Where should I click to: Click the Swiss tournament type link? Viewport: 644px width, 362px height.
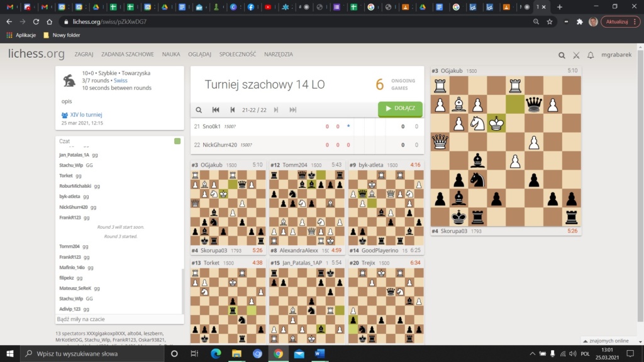pos(120,80)
